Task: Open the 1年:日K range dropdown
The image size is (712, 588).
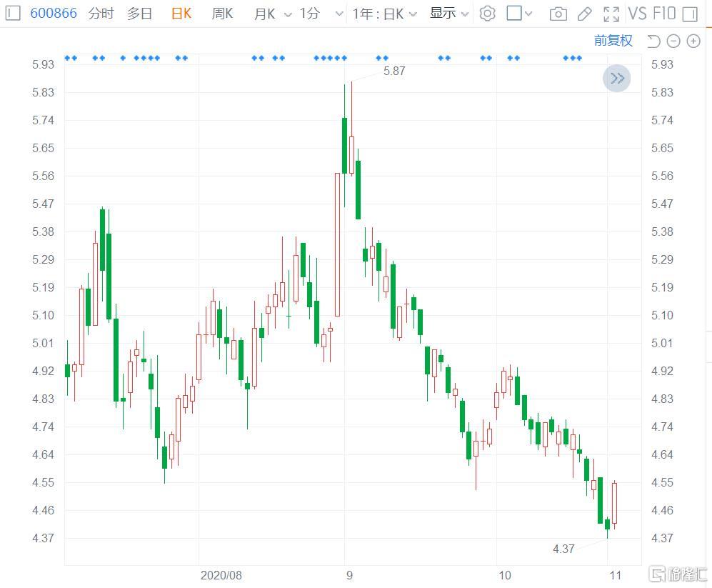Action: coord(385,14)
